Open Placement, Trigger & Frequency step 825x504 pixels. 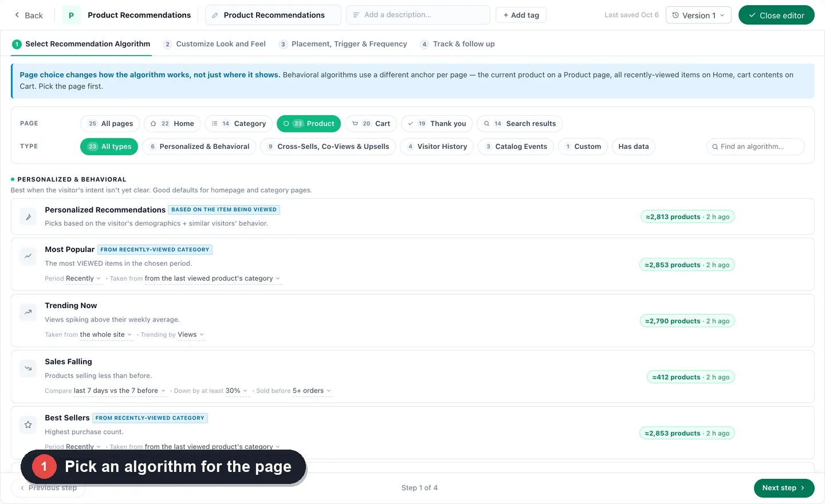[x=343, y=44]
